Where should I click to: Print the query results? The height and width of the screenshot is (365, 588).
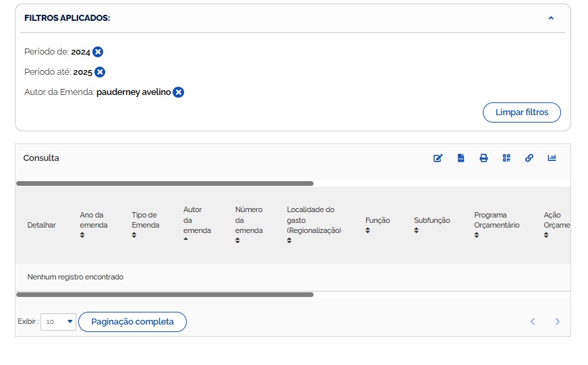coord(483,158)
